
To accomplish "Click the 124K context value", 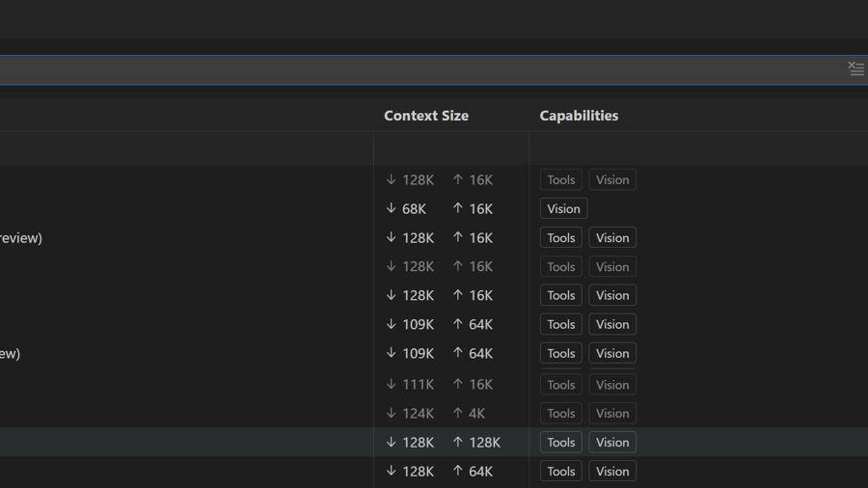I will tap(418, 414).
